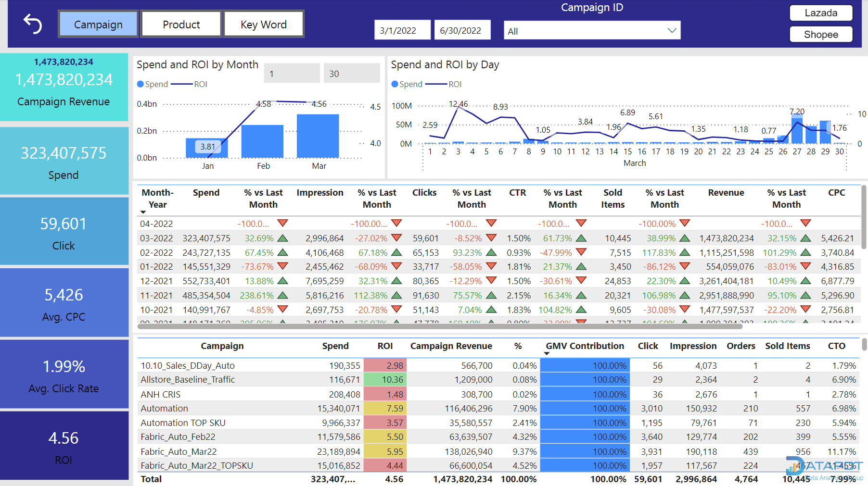The height and width of the screenshot is (486, 868).
Task: Click the vertical scrollbar of campaign table
Action: (x=864, y=344)
